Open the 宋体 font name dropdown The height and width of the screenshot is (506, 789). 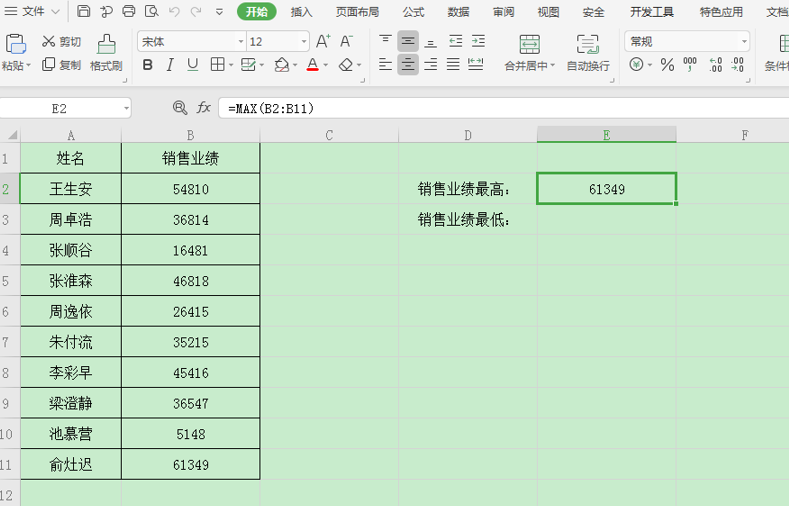tap(241, 42)
